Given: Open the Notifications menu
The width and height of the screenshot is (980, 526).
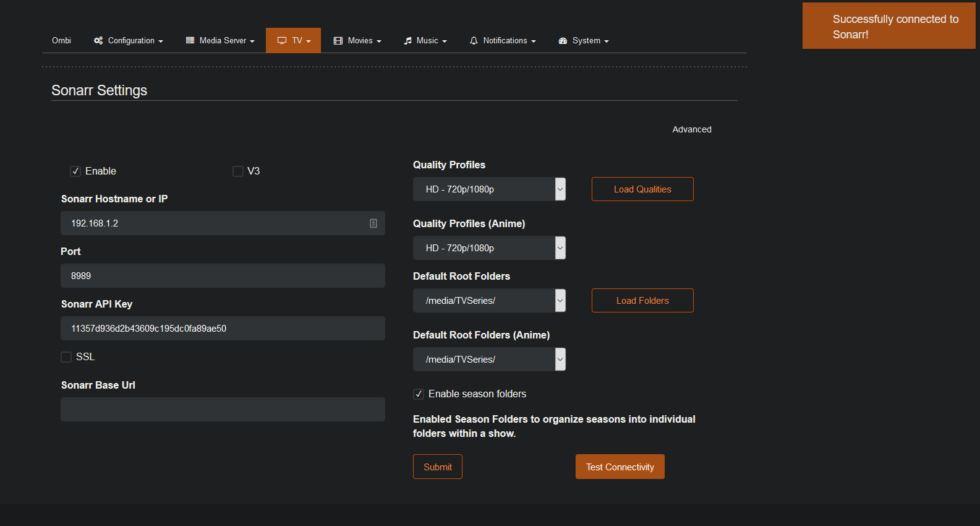Looking at the screenshot, I should (503, 41).
